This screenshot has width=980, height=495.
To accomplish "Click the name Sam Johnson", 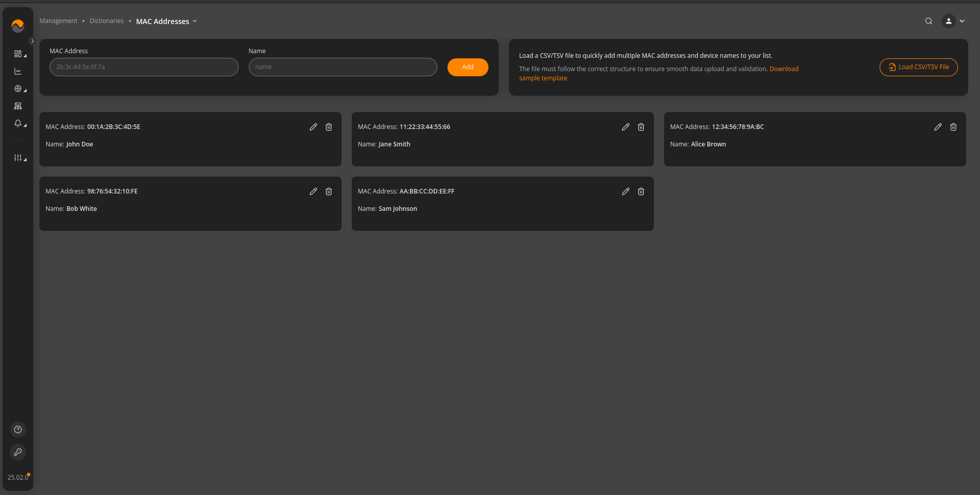I will coord(398,209).
